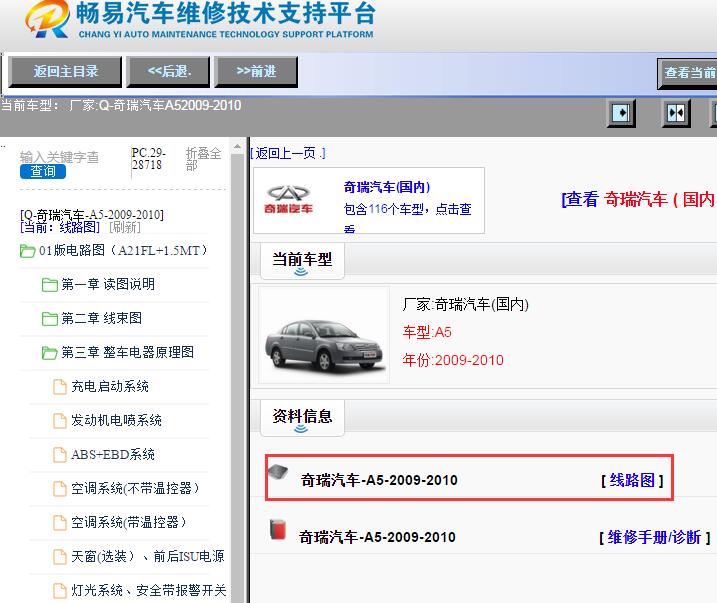Select the 当前车型 tab
Screen dimensions: 717x603
pos(302,261)
